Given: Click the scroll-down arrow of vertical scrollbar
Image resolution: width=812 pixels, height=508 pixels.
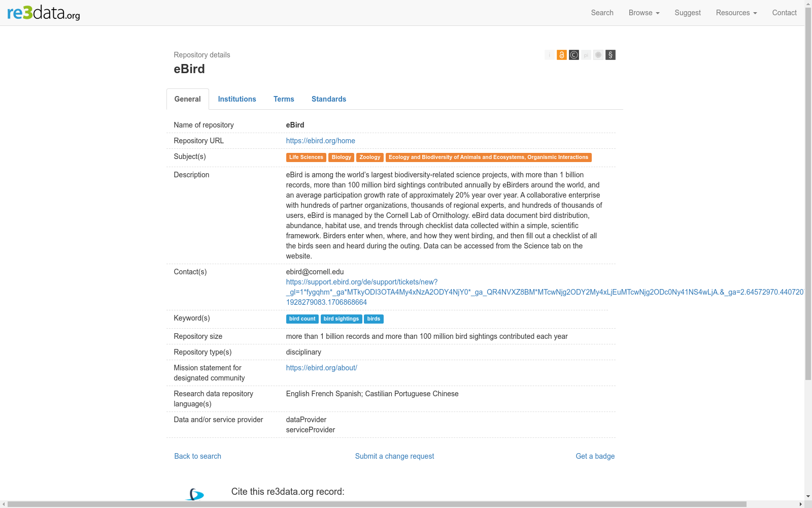Looking at the screenshot, I should (808, 496).
